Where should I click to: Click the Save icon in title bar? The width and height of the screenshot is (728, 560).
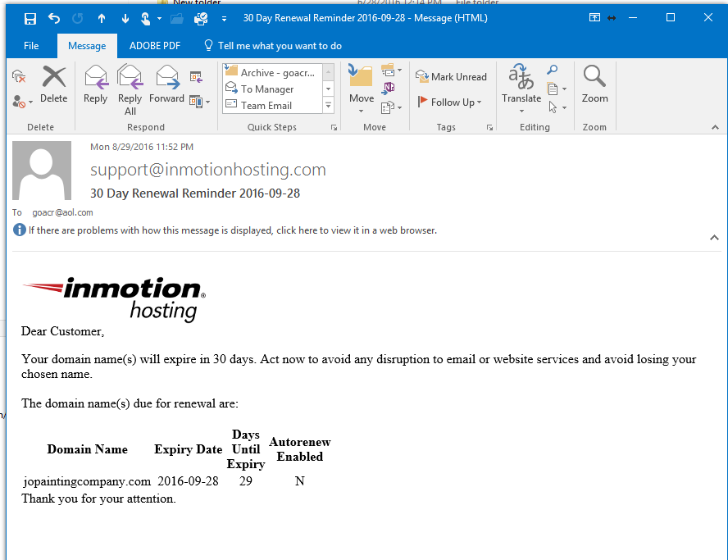pyautogui.click(x=30, y=18)
